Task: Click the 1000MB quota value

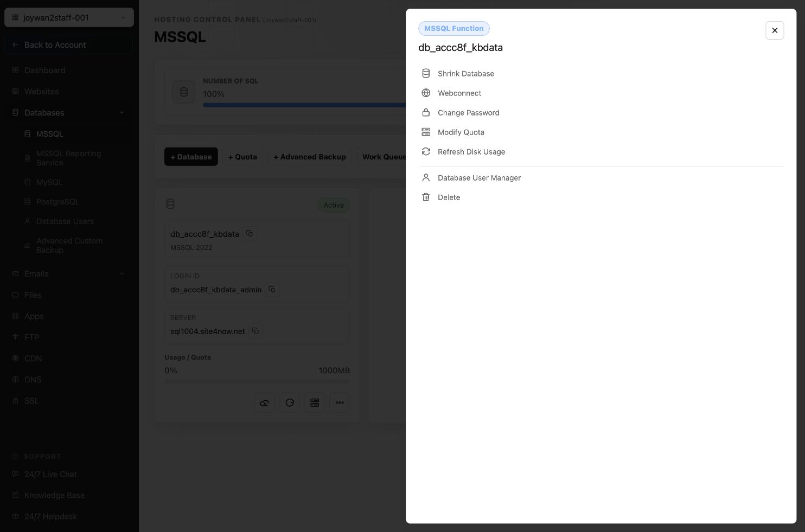Action: [334, 370]
